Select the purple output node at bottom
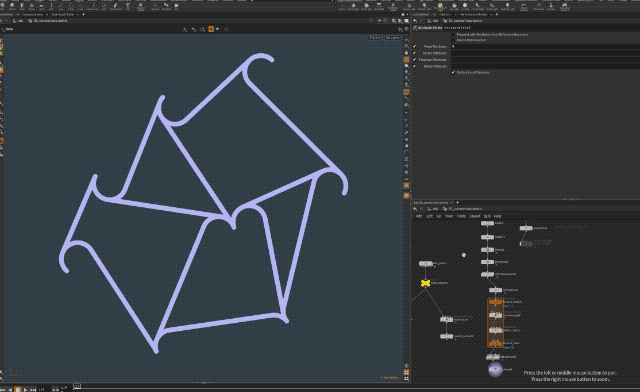 pos(495,369)
